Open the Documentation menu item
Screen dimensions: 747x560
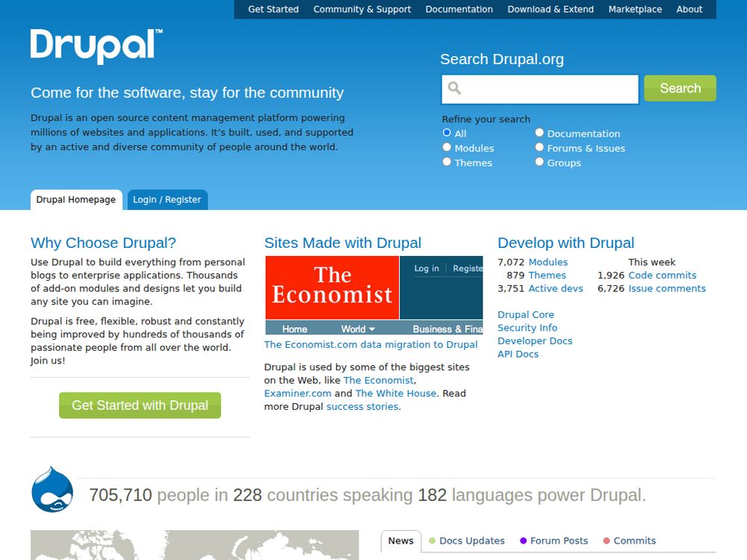[x=459, y=9]
